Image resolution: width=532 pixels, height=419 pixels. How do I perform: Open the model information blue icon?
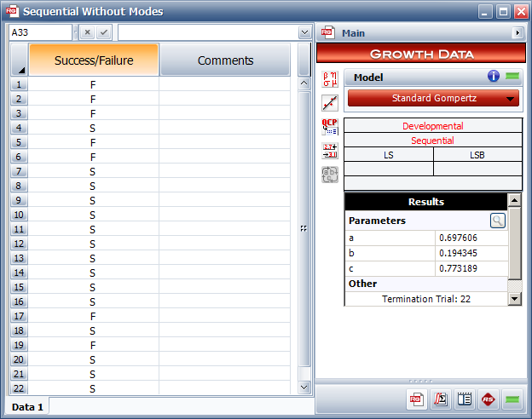pos(494,77)
